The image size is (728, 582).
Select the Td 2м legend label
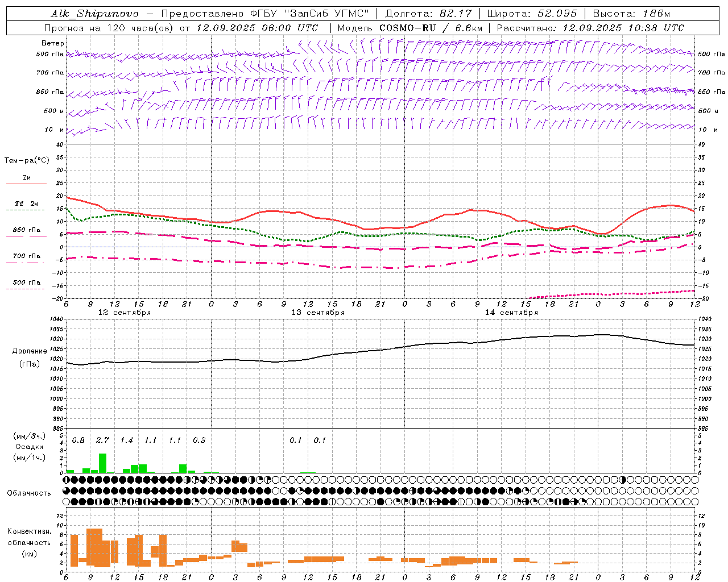point(27,203)
